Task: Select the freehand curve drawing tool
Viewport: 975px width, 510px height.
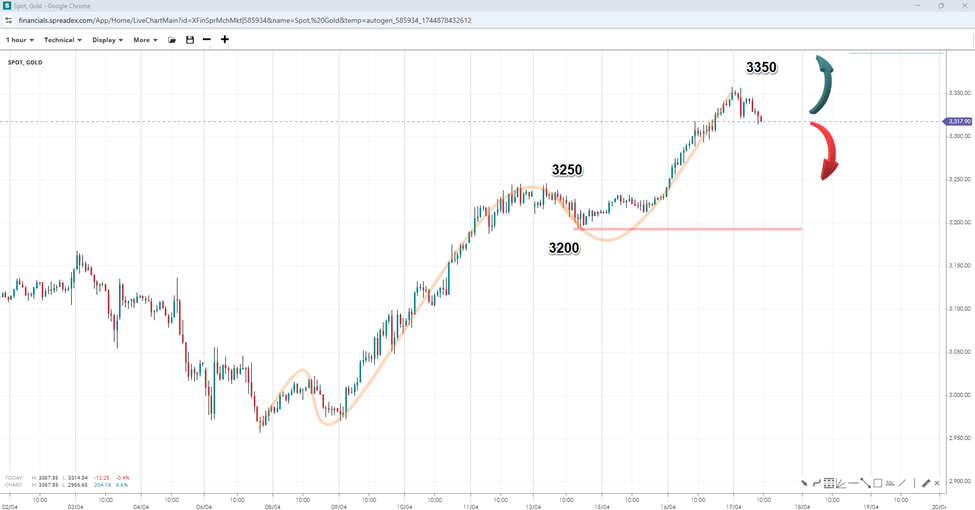Action: coord(816,483)
